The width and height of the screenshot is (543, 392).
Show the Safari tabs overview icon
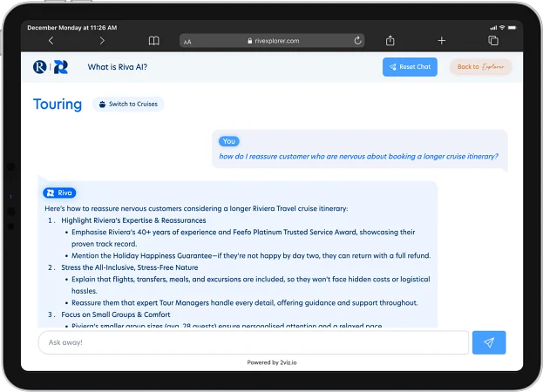pyautogui.click(x=492, y=41)
